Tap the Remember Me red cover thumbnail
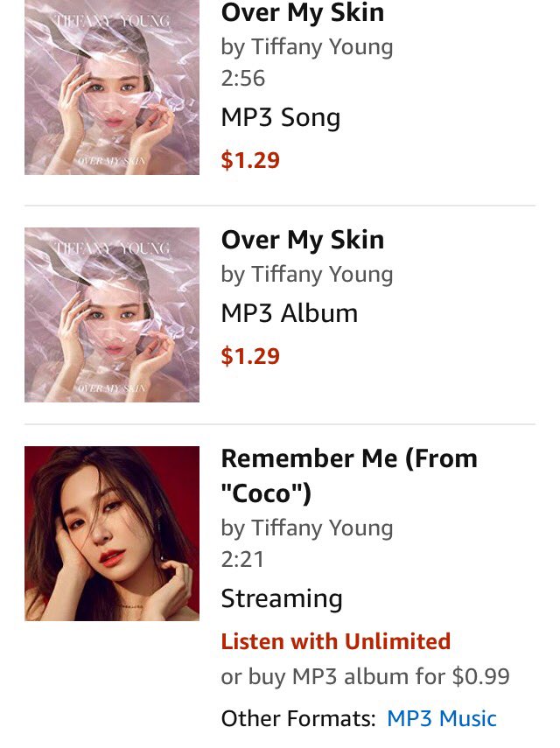Screen dimensions: 560x748 (112, 534)
